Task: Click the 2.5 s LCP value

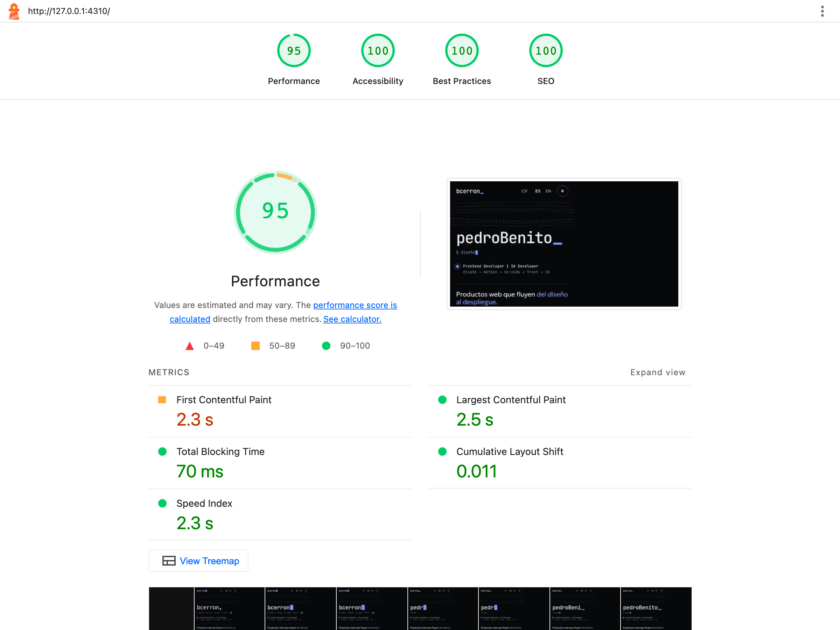Action: (475, 420)
